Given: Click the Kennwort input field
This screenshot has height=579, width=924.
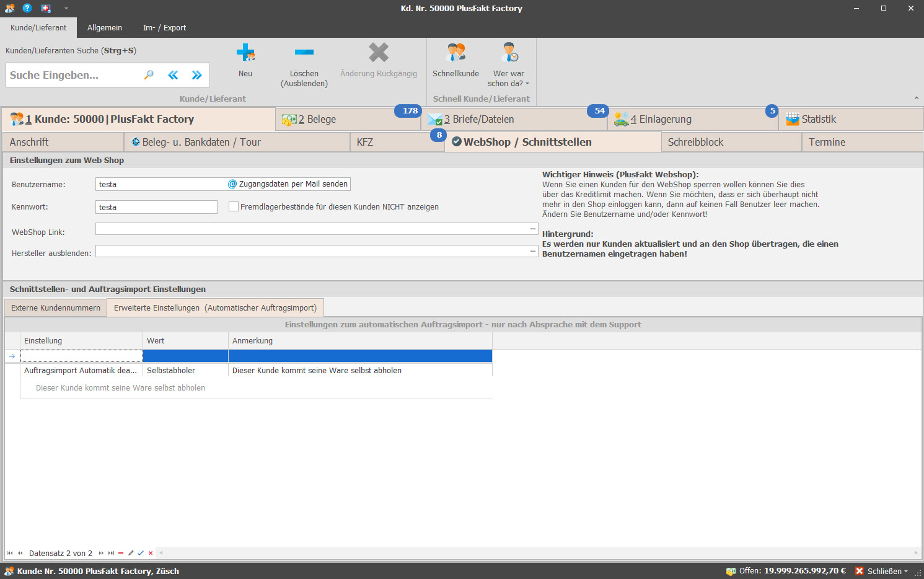Looking at the screenshot, I should coord(156,207).
